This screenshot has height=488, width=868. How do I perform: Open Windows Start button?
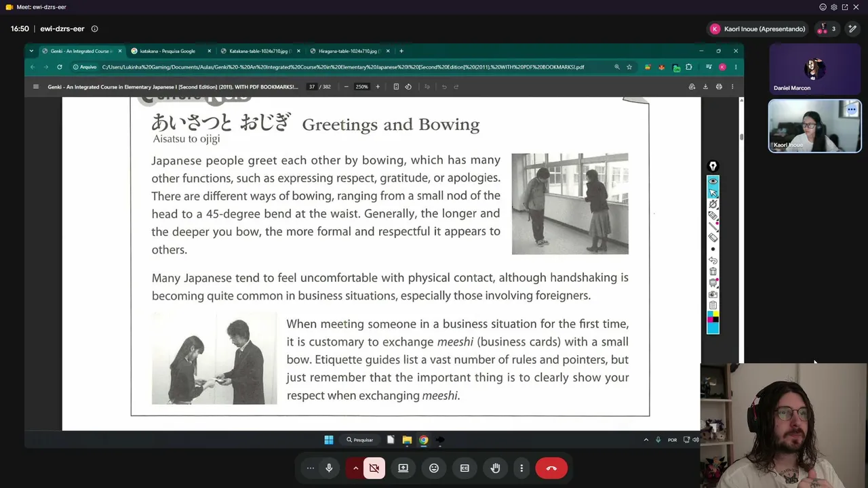(329, 440)
